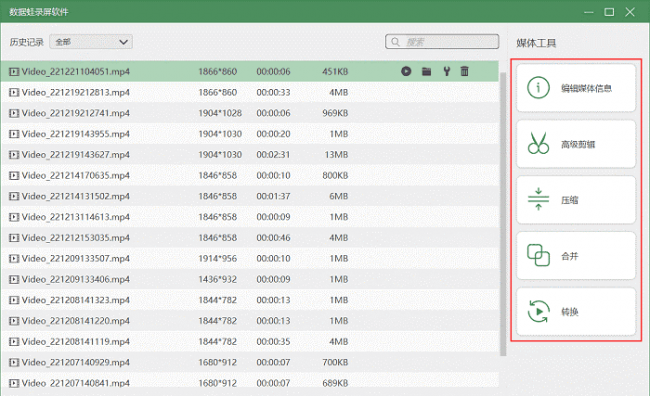Select file name Video_221208141323.mp4

(x=75, y=300)
